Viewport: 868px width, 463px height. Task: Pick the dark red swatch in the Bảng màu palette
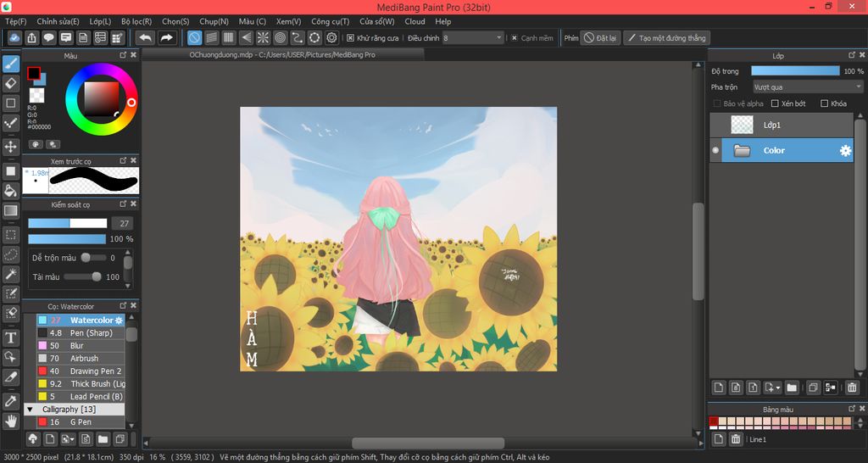tap(714, 422)
